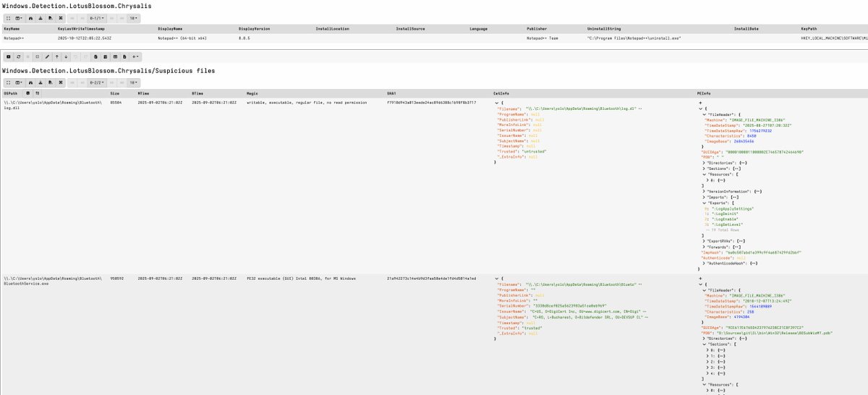Open the add cell plus dropdown

point(135,56)
